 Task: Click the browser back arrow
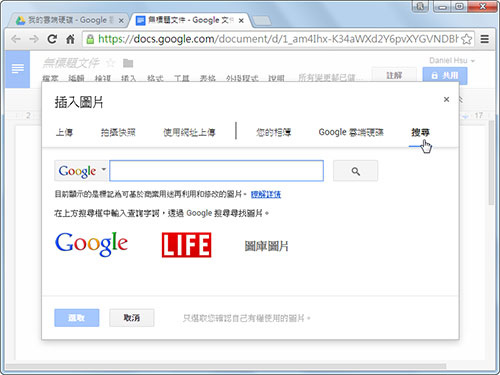(16, 39)
